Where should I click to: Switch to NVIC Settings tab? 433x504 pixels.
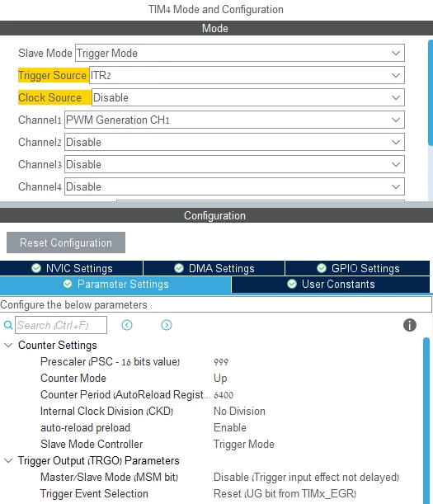72,268
